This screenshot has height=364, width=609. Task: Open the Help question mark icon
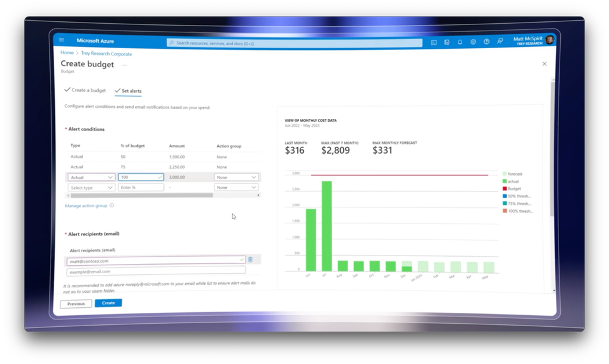(486, 41)
